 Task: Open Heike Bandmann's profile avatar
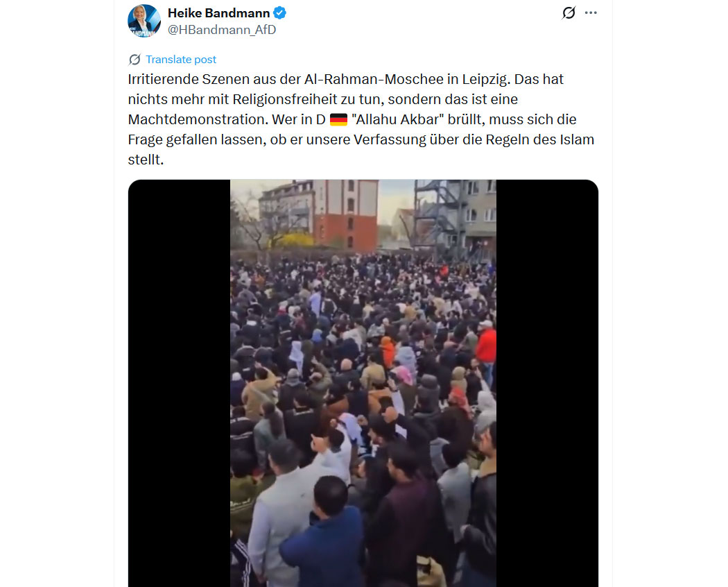point(144,21)
